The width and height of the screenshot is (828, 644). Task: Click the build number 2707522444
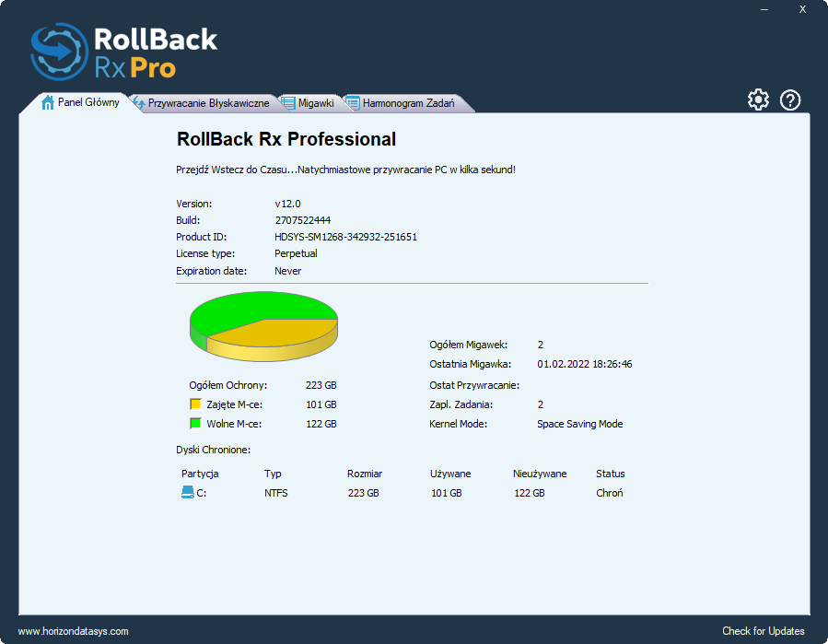click(x=303, y=220)
